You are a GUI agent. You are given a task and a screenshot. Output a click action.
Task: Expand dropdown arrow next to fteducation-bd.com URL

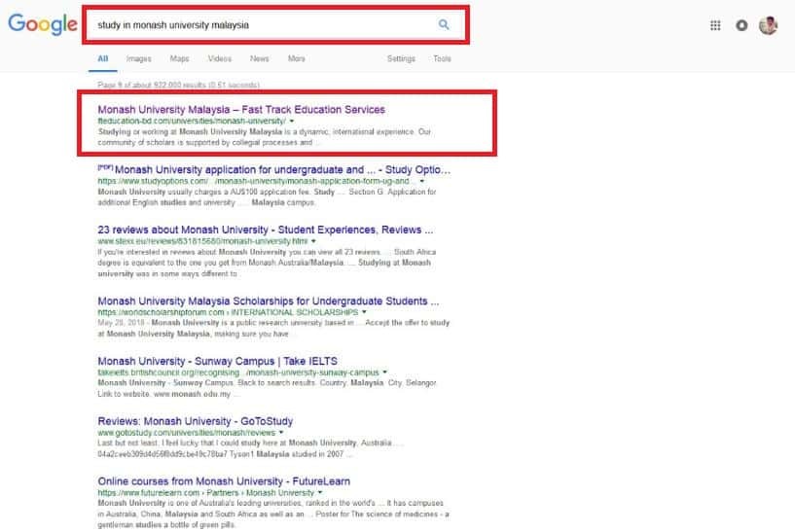[x=292, y=122]
